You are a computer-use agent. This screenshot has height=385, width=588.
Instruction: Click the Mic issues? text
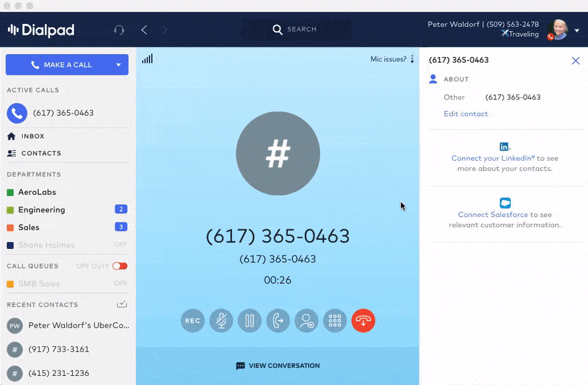(388, 59)
